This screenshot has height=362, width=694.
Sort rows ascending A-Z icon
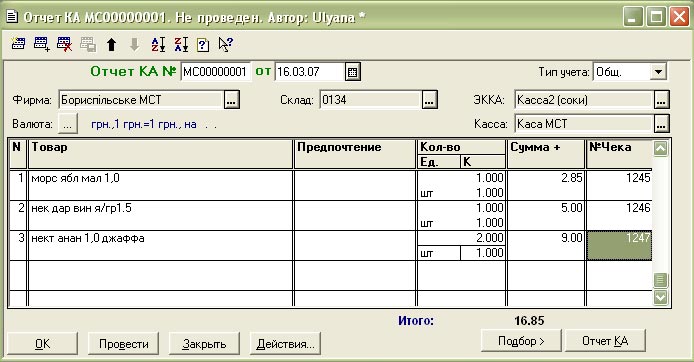(x=158, y=44)
